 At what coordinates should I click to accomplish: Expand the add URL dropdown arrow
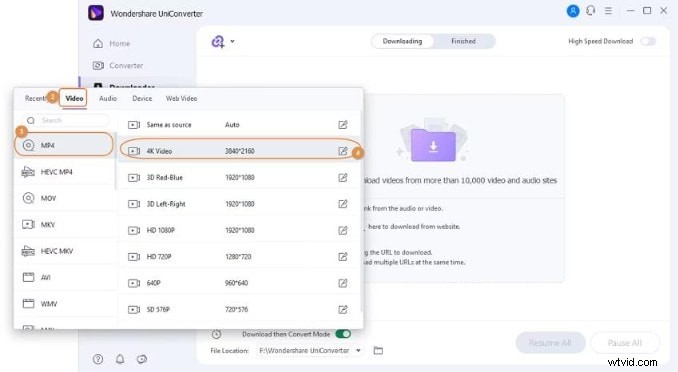[x=233, y=42]
